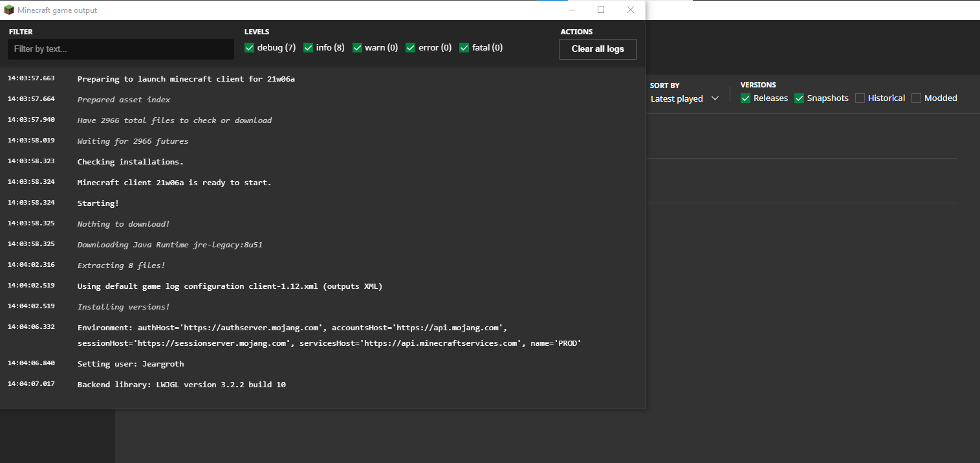Toggle the error level checkbox
The image size is (980, 463).
[411, 48]
